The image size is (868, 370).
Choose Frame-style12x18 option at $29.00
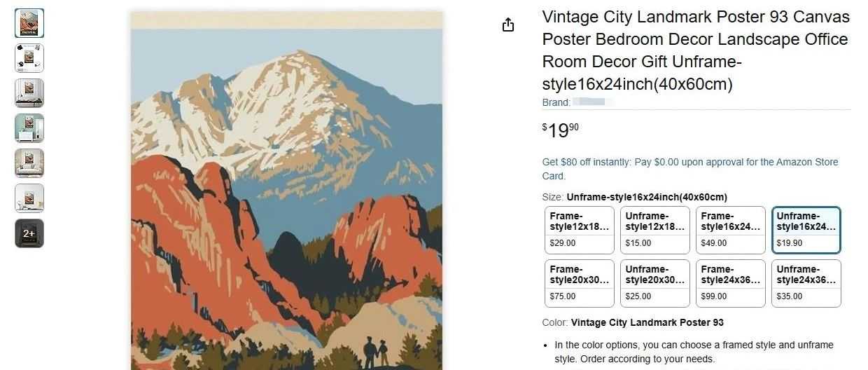580,230
